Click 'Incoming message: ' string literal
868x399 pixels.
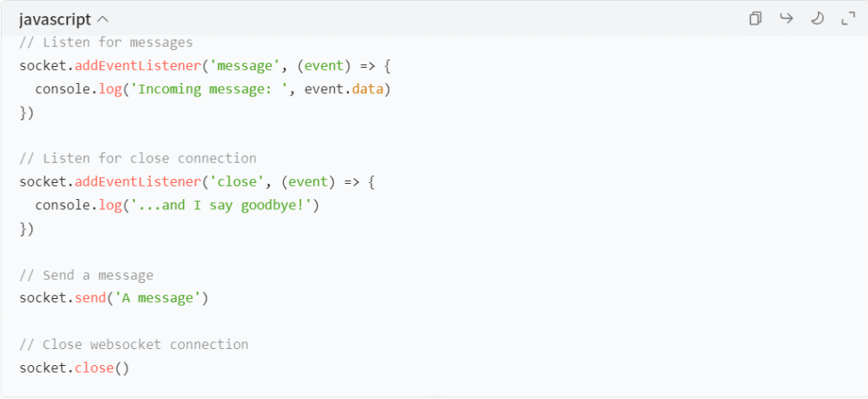(213, 89)
